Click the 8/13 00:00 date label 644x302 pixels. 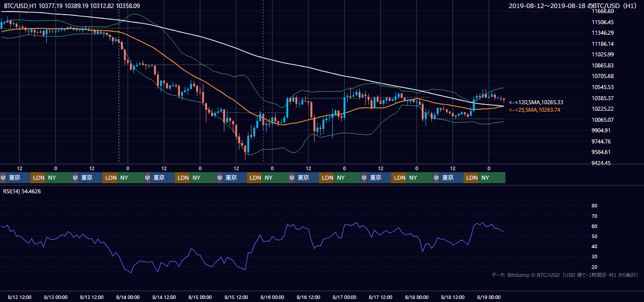click(56, 297)
